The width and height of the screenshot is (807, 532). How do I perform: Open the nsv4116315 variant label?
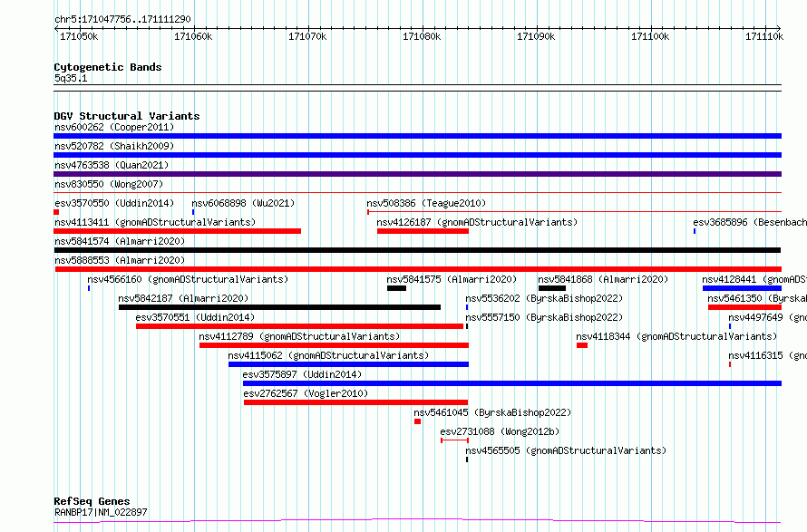pyautogui.click(x=767, y=355)
